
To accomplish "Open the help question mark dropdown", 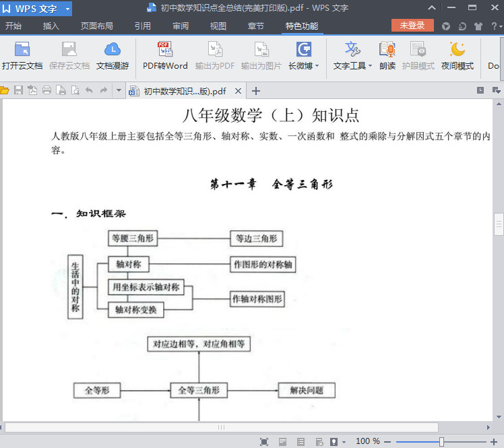I will point(497,26).
